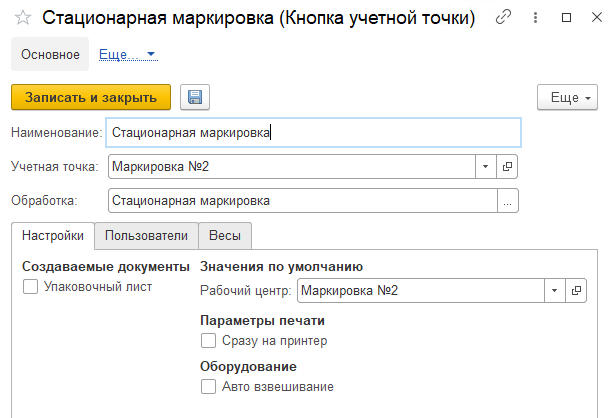
Task: Expand the Учетная точка dropdown list
Action: coord(485,167)
